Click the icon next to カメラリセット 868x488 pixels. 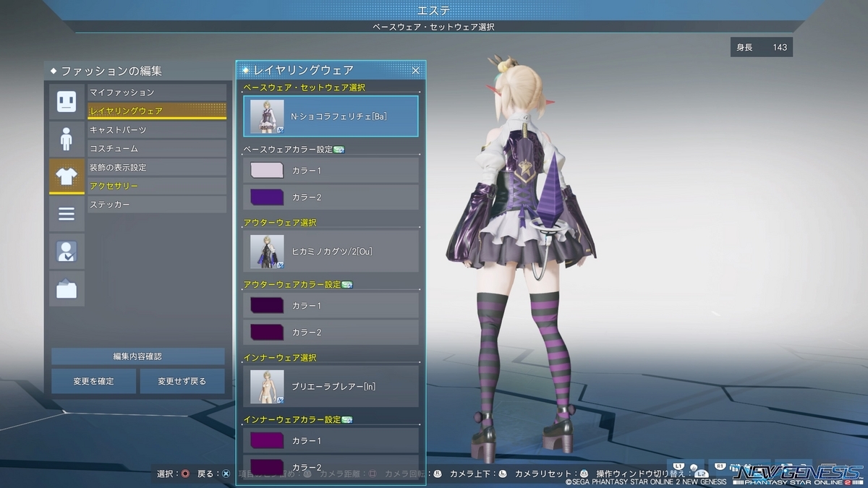pos(584,474)
